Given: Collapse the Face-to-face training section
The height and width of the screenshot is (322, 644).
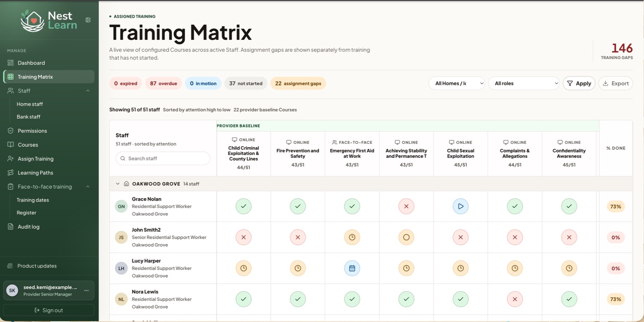Looking at the screenshot, I should (x=88, y=187).
